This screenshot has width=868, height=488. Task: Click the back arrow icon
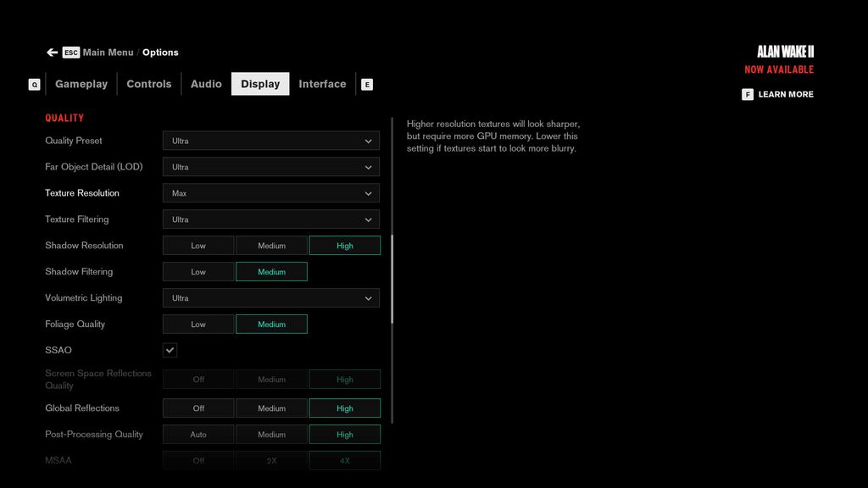click(x=52, y=52)
